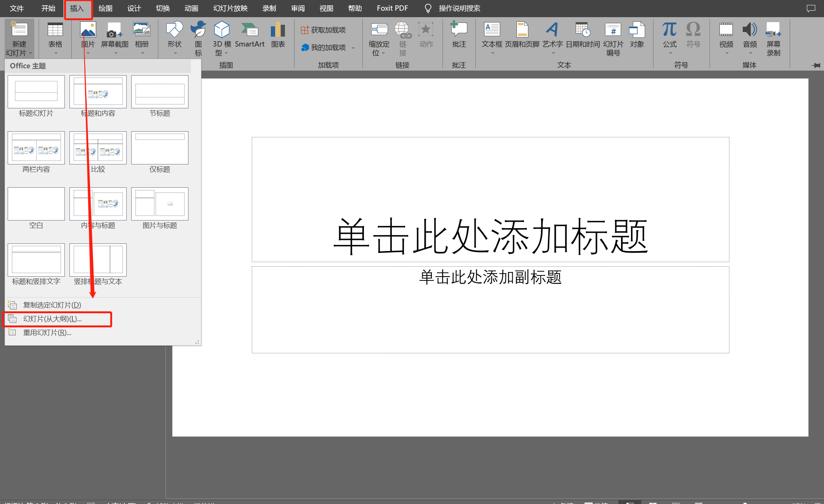Insert 3D Models button
The image size is (824, 504).
click(222, 38)
